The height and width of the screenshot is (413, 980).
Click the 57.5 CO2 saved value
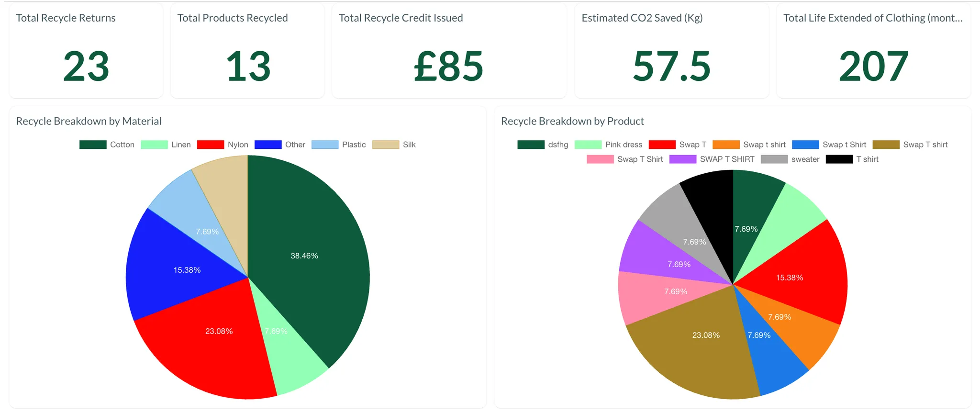click(x=671, y=67)
